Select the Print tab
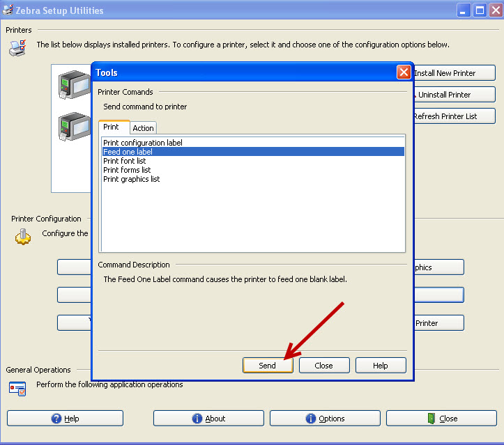 112,127
